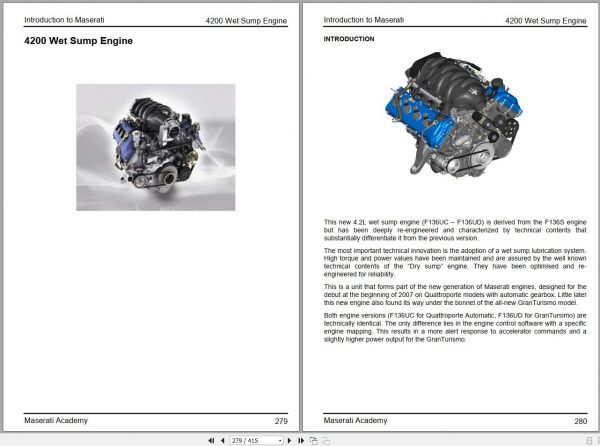Go to the first page of the document
Viewport: 600px width, 446px height.
[211, 441]
